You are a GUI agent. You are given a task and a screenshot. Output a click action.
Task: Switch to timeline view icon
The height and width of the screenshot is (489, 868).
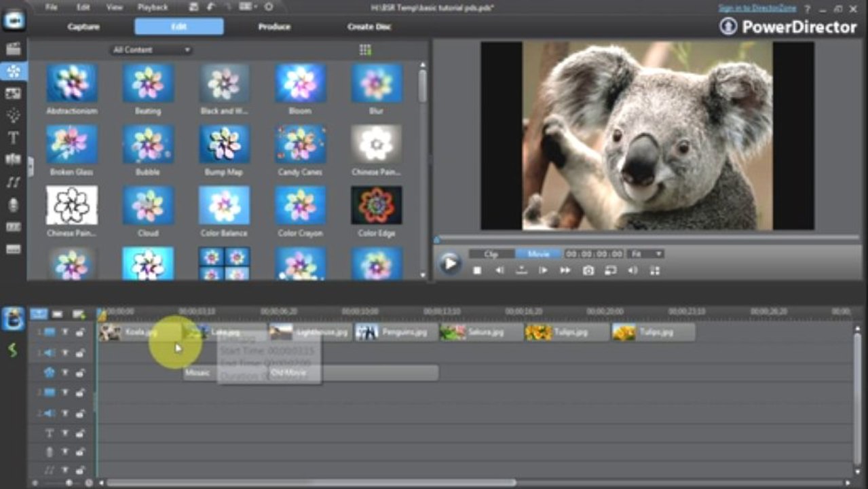pyautogui.click(x=39, y=314)
